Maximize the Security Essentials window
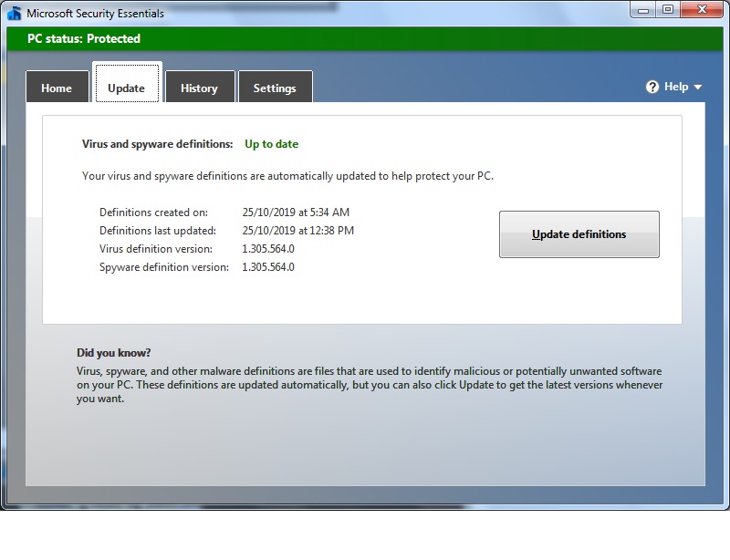Image resolution: width=730 pixels, height=560 pixels. (668, 9)
